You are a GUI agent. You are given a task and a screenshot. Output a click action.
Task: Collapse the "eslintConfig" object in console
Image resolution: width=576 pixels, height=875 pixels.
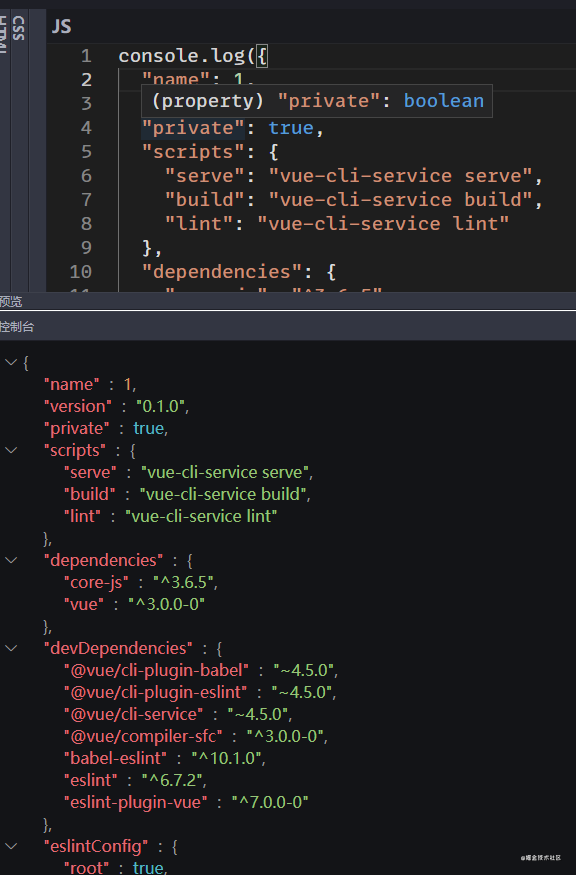point(11,846)
